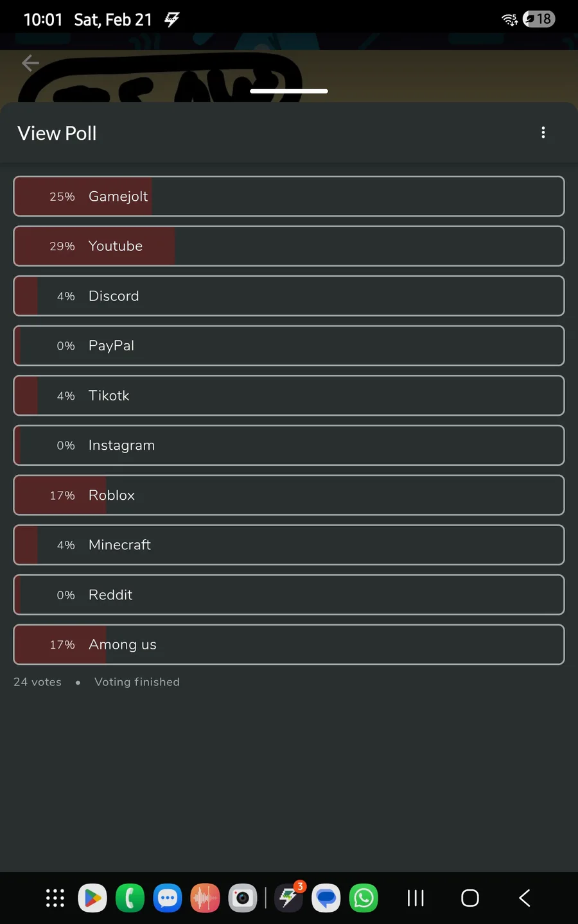Select the Gamejolt poll option
Viewport: 578px width, 924px height.
point(289,196)
